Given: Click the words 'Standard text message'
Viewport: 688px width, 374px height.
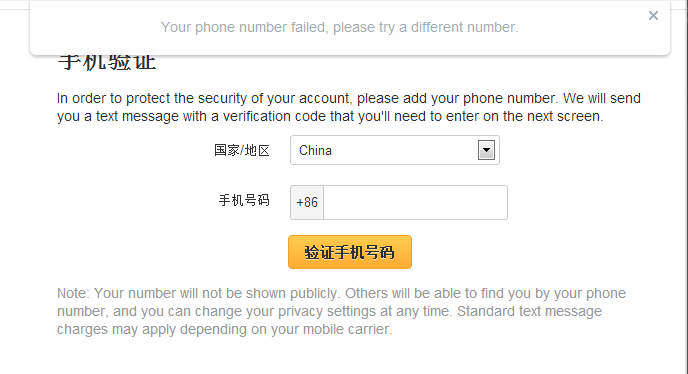Looking at the screenshot, I should pos(529,311).
